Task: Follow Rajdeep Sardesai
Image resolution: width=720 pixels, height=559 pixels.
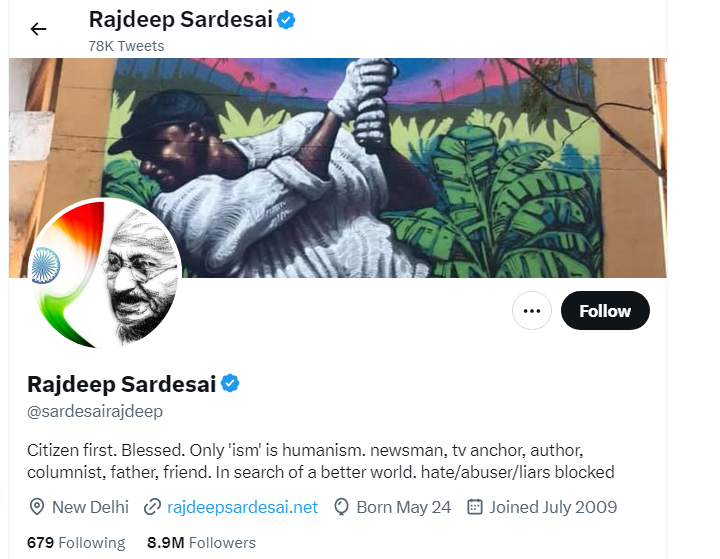Action: click(x=605, y=311)
